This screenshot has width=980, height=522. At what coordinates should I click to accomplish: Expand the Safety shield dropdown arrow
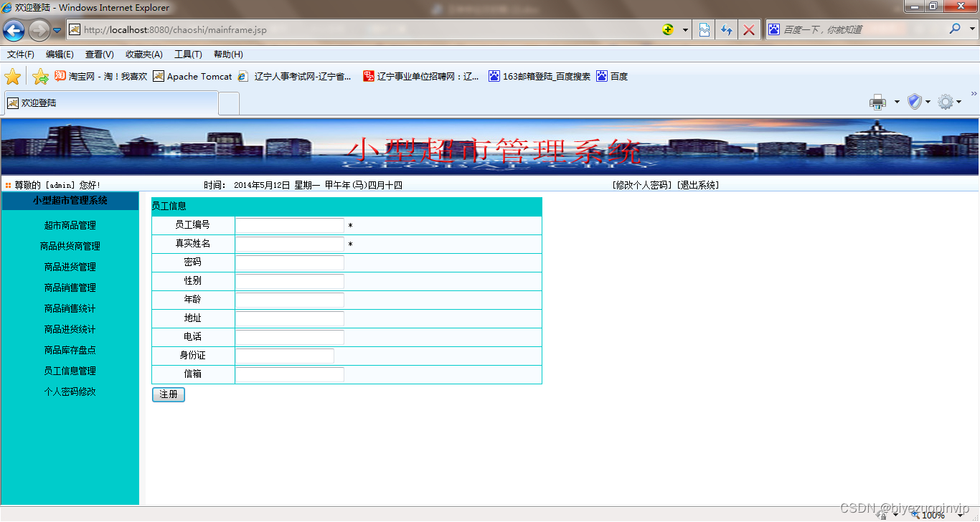[x=928, y=102]
